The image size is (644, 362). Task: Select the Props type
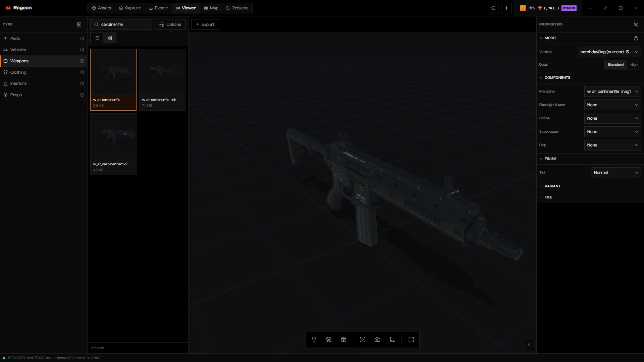pyautogui.click(x=44, y=95)
